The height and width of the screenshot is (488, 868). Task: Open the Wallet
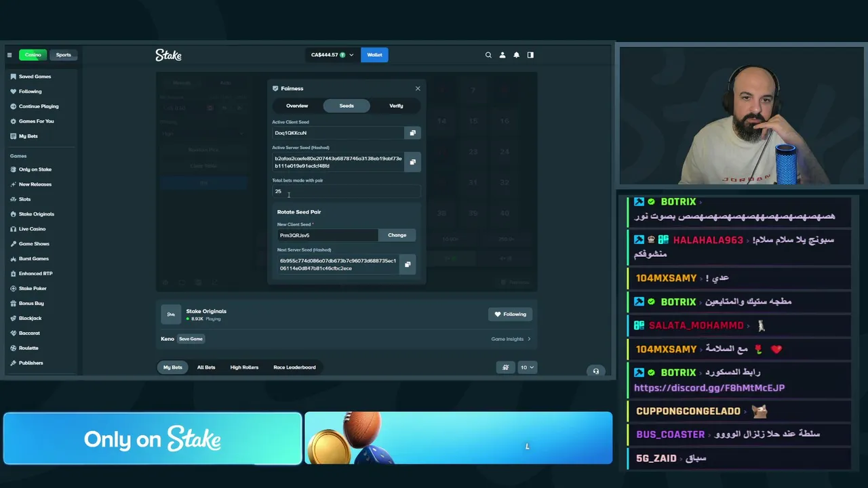tap(374, 55)
